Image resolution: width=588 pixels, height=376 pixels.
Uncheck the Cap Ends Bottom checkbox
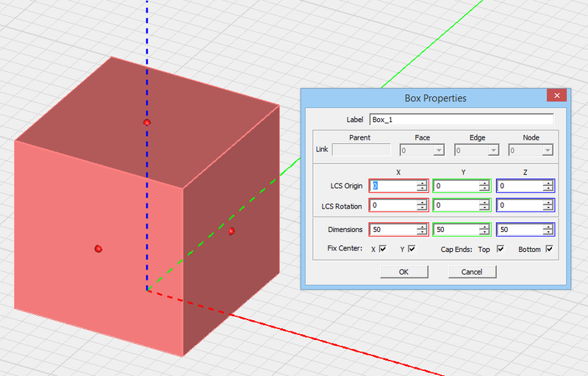548,249
